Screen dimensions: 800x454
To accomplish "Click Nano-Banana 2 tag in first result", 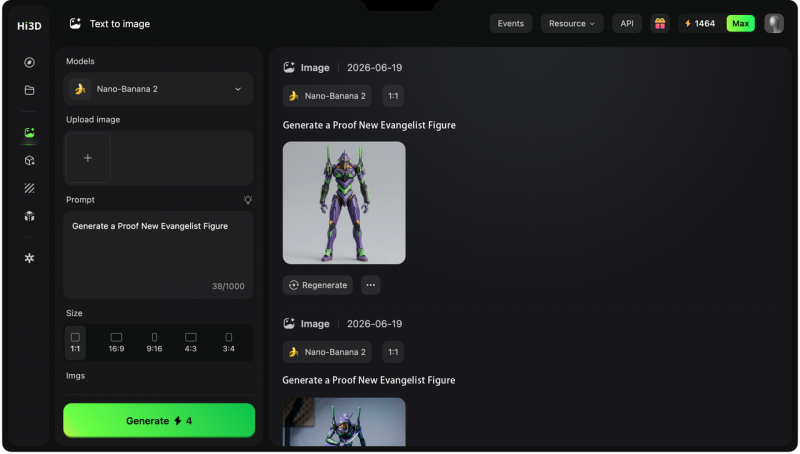I will (x=327, y=96).
